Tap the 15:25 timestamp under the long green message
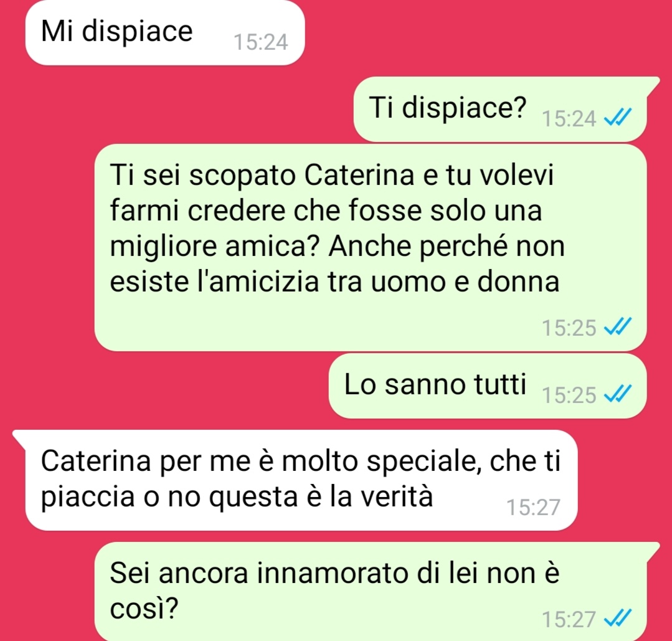 tap(569, 328)
